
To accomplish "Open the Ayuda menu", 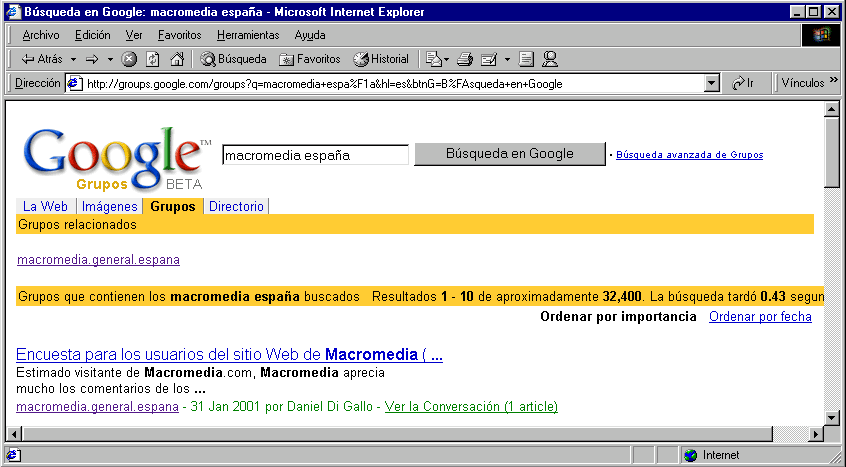I will coord(310,35).
